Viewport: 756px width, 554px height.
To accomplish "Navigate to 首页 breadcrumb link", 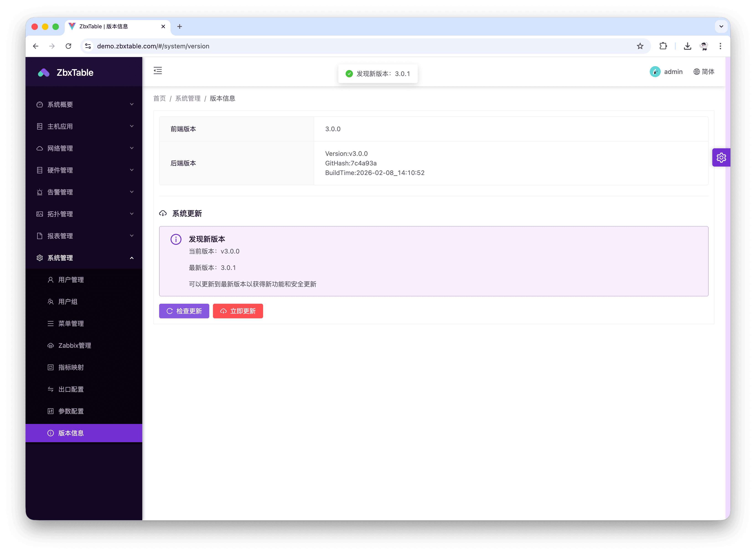I will point(160,99).
